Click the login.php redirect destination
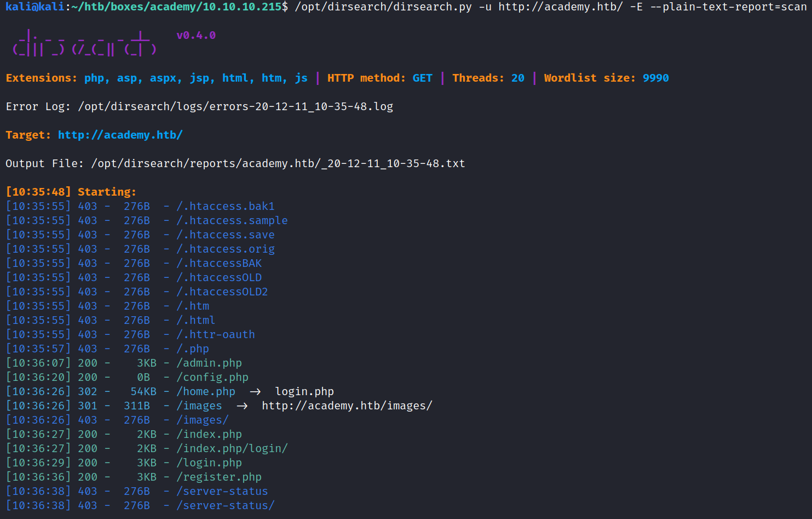Image resolution: width=812 pixels, height=519 pixels. tap(304, 391)
